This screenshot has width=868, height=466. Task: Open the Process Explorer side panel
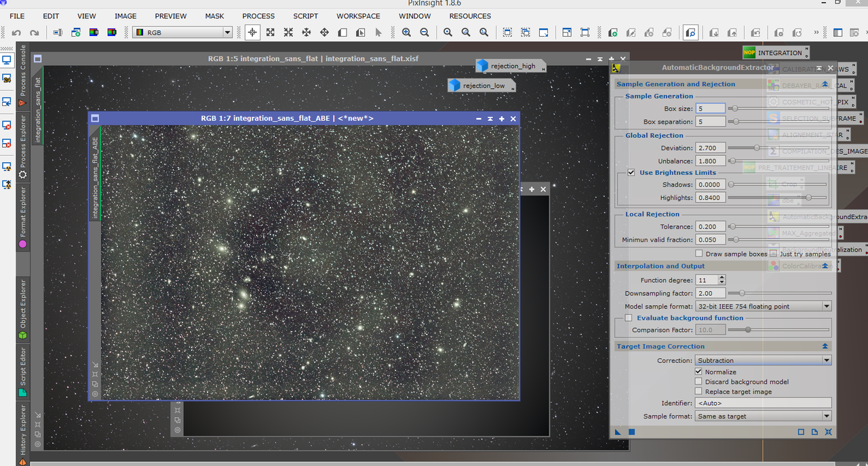tap(22, 147)
